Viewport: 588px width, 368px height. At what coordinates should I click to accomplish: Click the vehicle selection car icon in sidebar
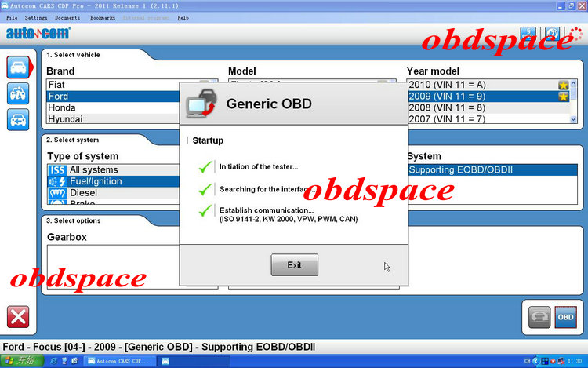(18, 67)
